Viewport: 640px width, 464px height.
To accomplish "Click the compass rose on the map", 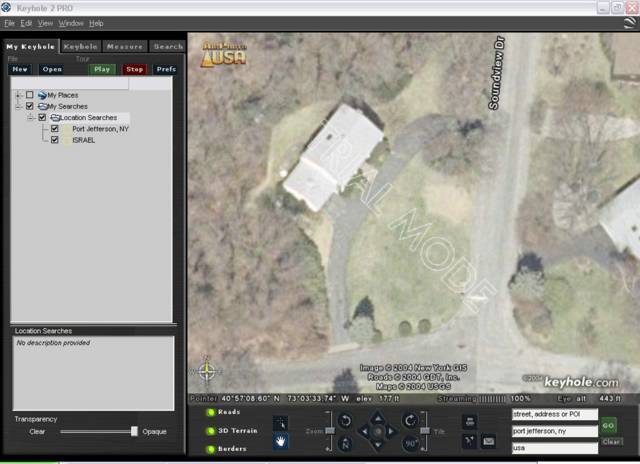I will pos(207,371).
